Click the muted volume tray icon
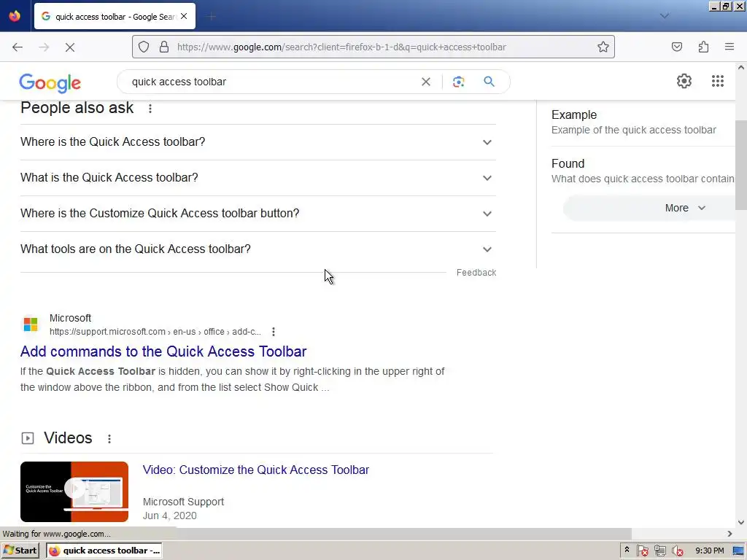This screenshot has height=560, width=747. point(677,551)
